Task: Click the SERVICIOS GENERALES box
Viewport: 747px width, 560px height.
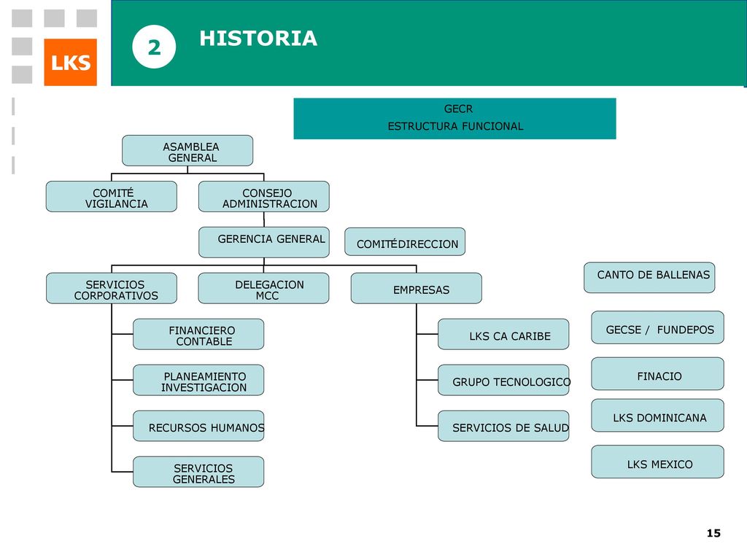Action: (198, 472)
